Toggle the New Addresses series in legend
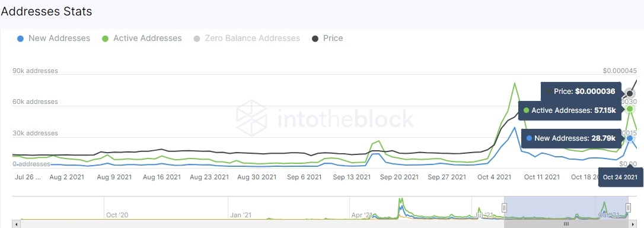The height and width of the screenshot is (228, 644). tap(53, 39)
